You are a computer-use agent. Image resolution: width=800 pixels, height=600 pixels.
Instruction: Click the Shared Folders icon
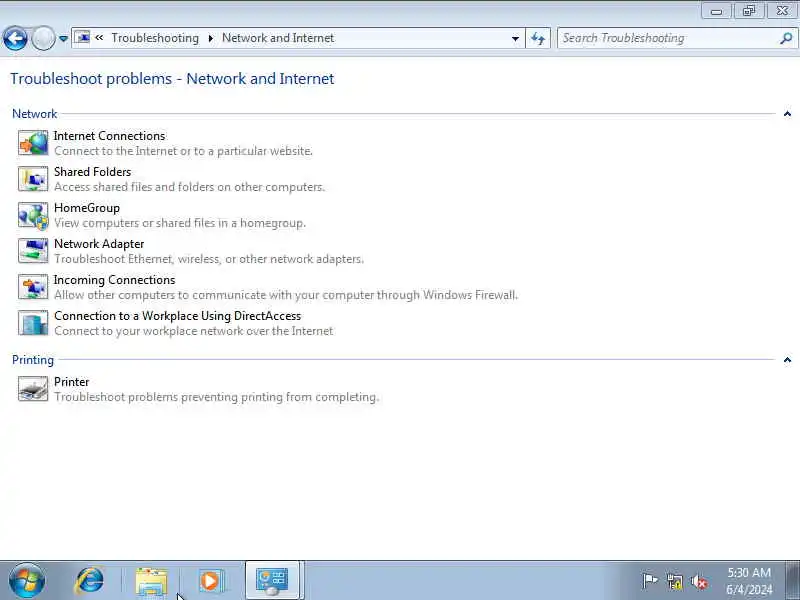click(33, 179)
